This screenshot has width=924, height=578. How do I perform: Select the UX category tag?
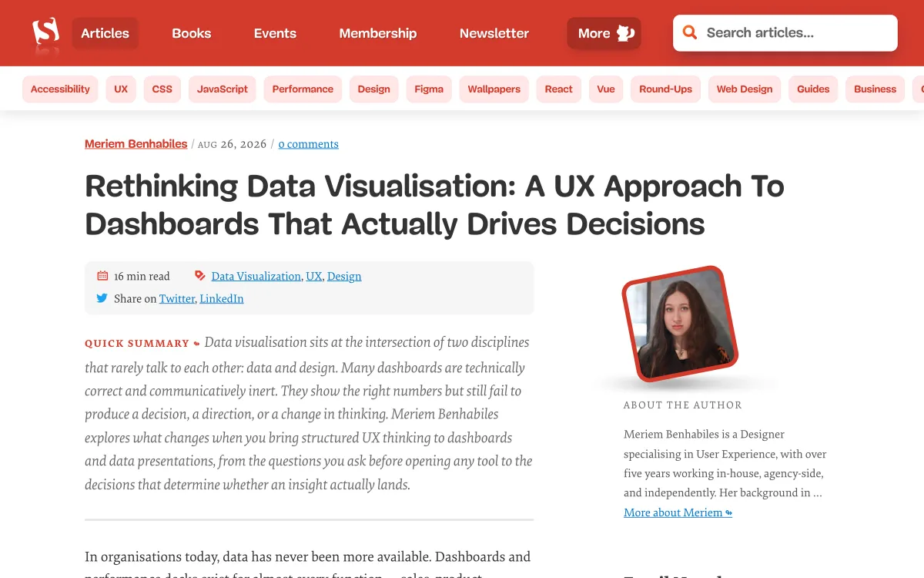click(x=121, y=89)
